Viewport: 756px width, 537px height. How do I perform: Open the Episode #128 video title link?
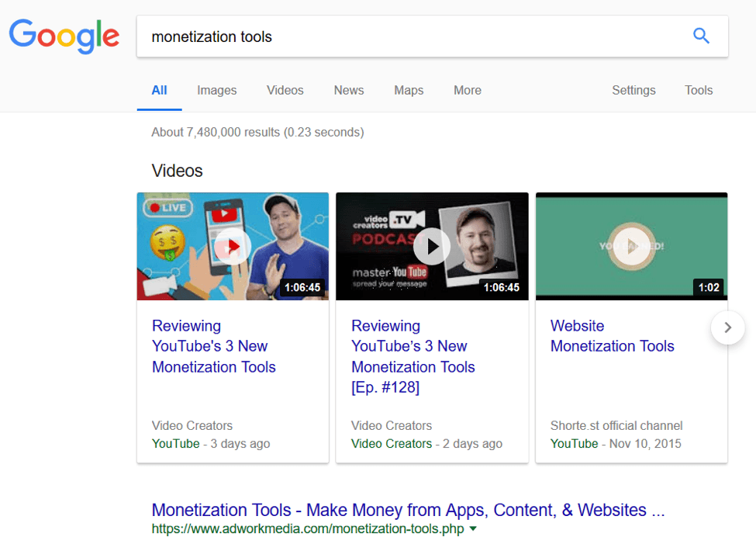tap(413, 357)
